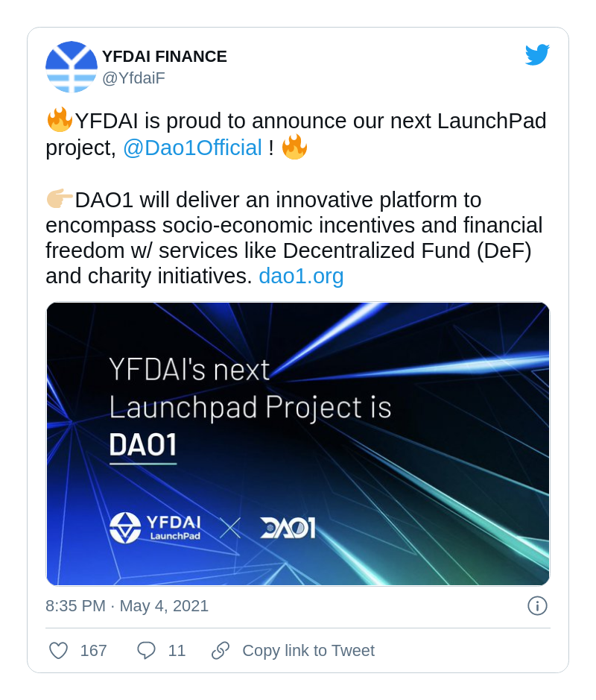Open the tweet info circle icon
The image size is (596, 700).
pos(537,606)
